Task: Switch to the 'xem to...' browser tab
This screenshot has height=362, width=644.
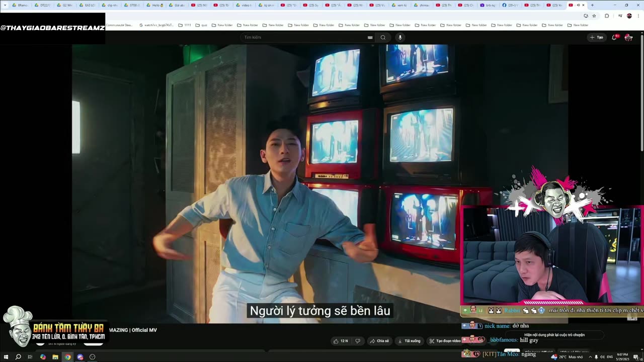Action: [400, 5]
